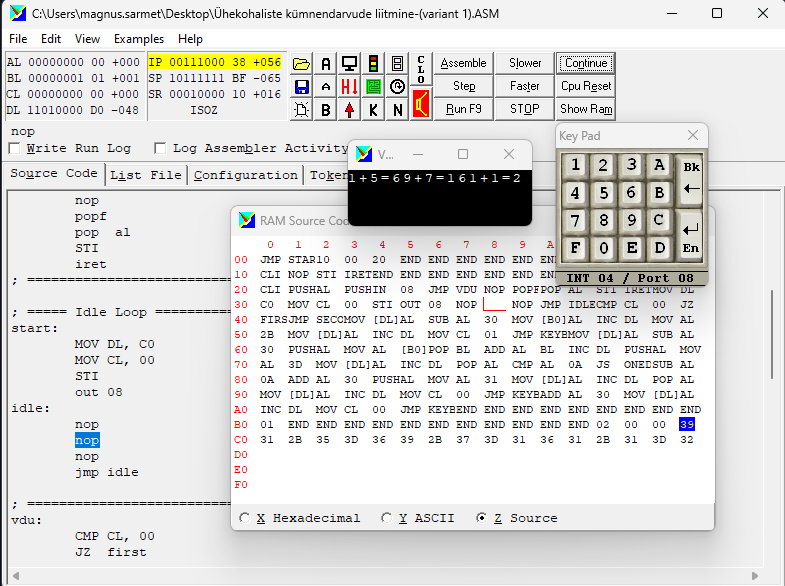Click the Assemble button
785x586 pixels.
464,63
